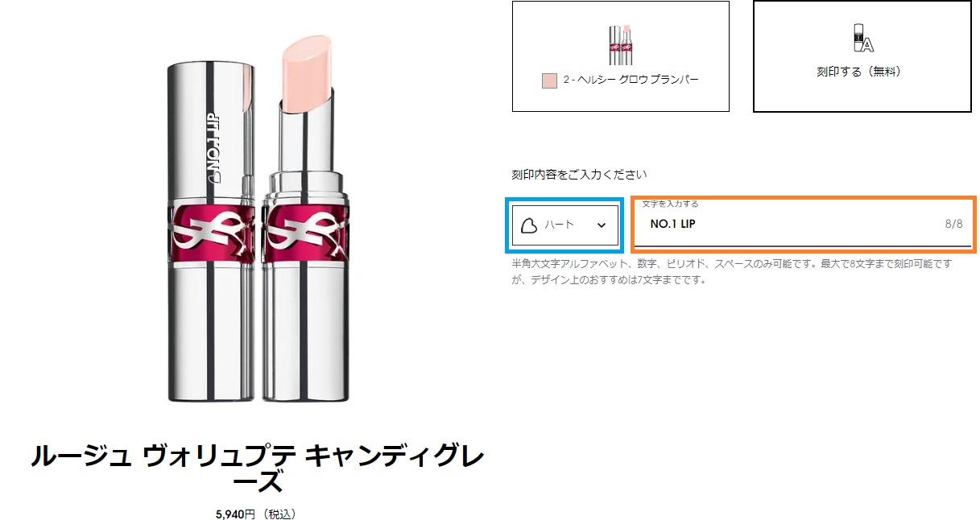The height and width of the screenshot is (520, 980).
Task: Click the heart symbol icon in dropdown
Action: 529,225
